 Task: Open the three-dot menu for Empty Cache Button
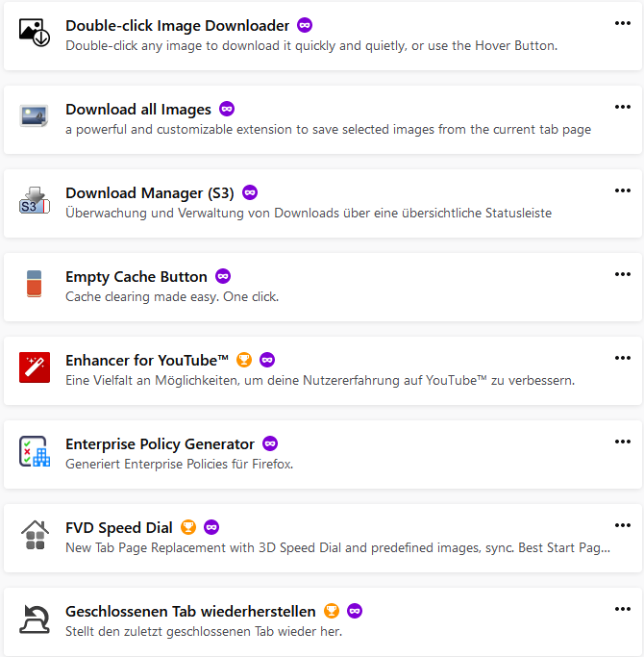(622, 275)
